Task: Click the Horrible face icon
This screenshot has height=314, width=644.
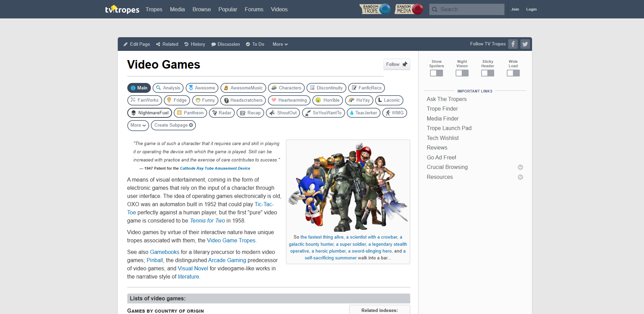Action: [318, 100]
